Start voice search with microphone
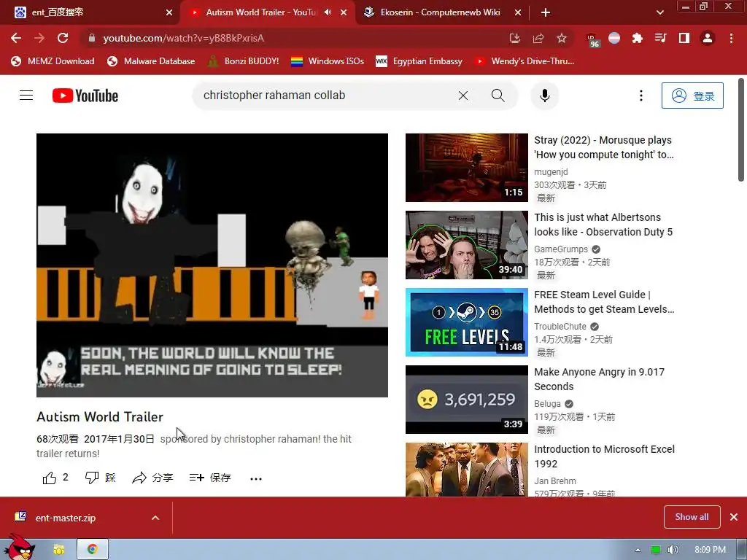The image size is (747, 560). point(544,96)
